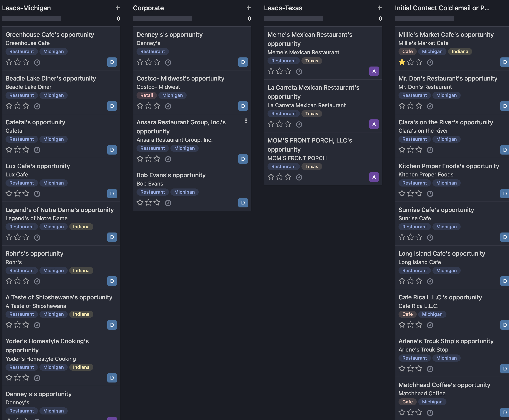The image size is (509, 420).
Task: Click the Leads-Texas progress bar
Action: pyautogui.click(x=293, y=19)
